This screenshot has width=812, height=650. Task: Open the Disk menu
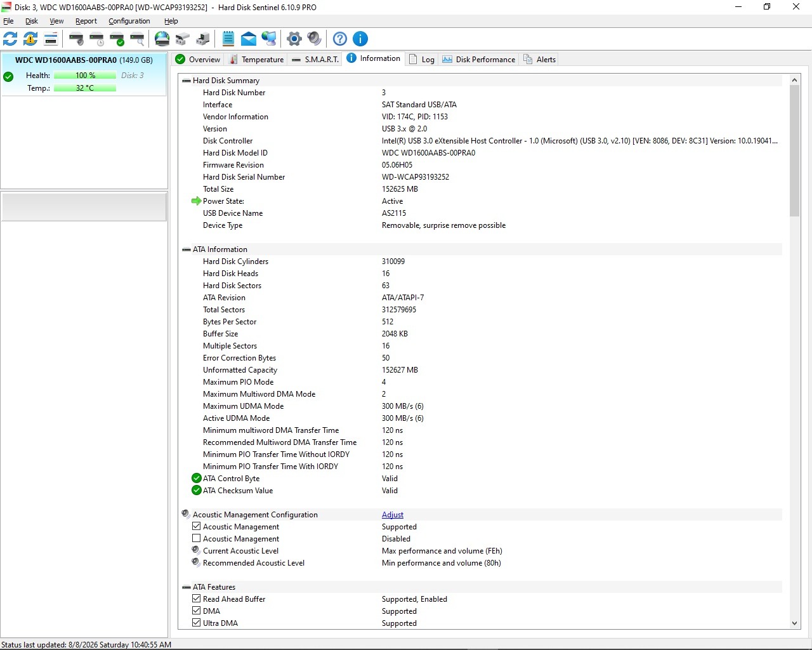[x=32, y=21]
